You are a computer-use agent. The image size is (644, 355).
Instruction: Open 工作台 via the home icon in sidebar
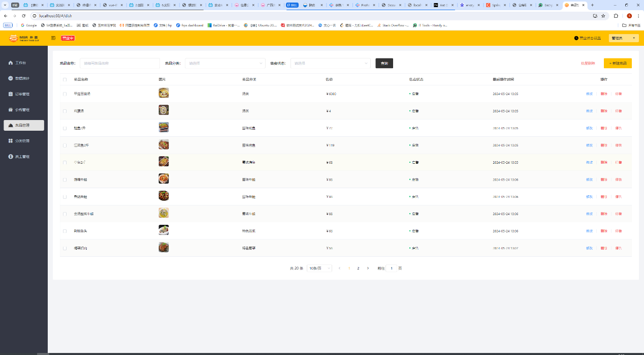point(11,63)
